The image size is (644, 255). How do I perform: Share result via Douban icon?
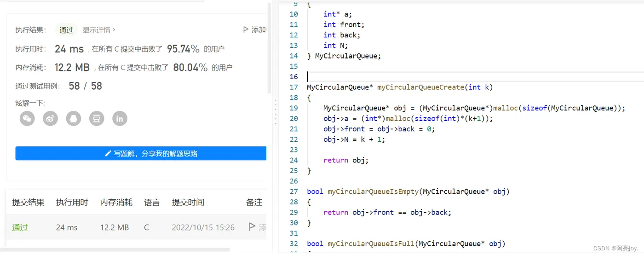tap(97, 118)
